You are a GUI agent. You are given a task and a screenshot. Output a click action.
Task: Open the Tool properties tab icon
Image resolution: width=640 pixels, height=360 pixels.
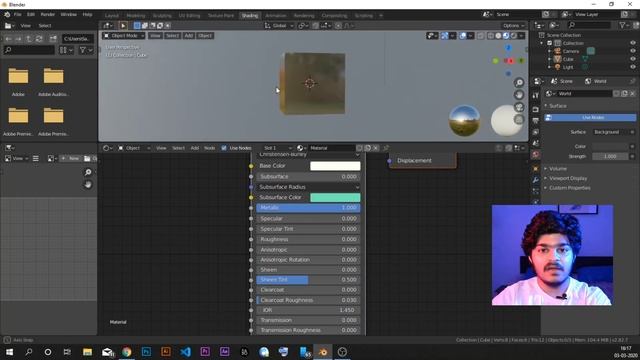pos(536,95)
